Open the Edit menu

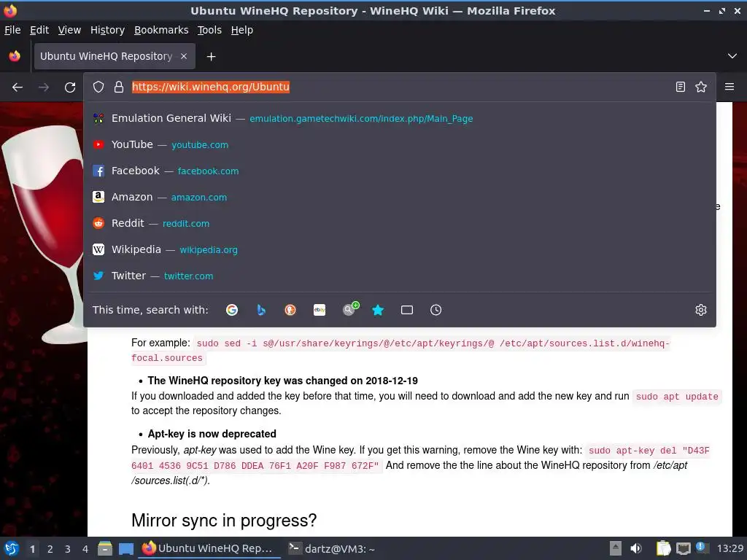point(39,30)
